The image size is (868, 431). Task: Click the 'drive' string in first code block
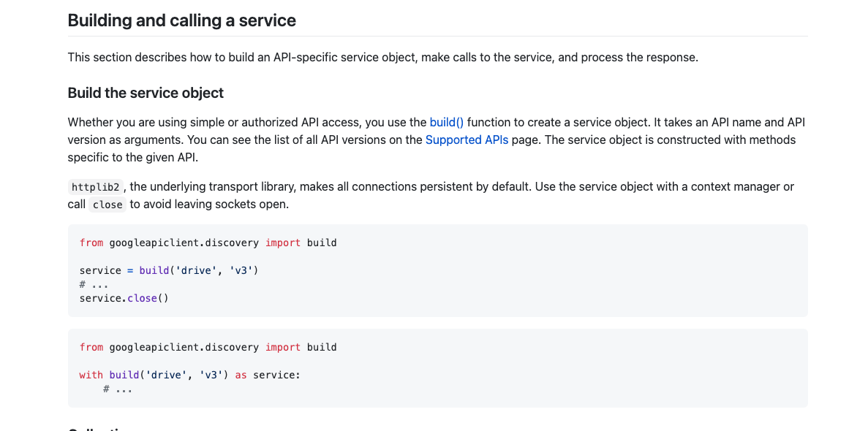(x=196, y=270)
